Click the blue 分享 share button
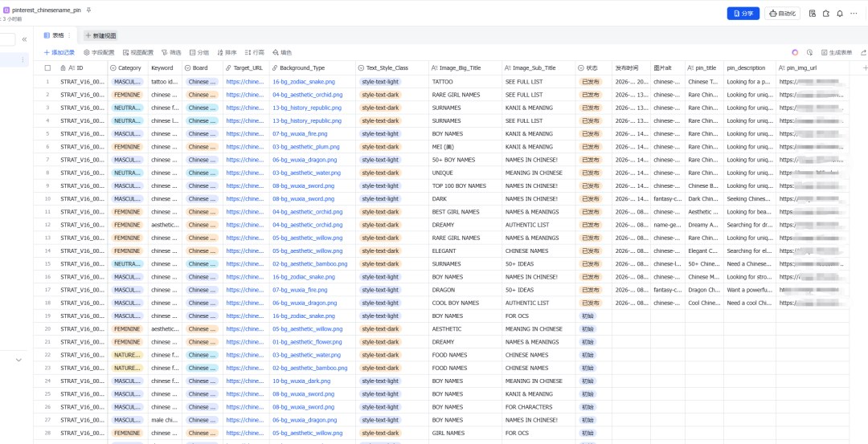 (x=743, y=14)
